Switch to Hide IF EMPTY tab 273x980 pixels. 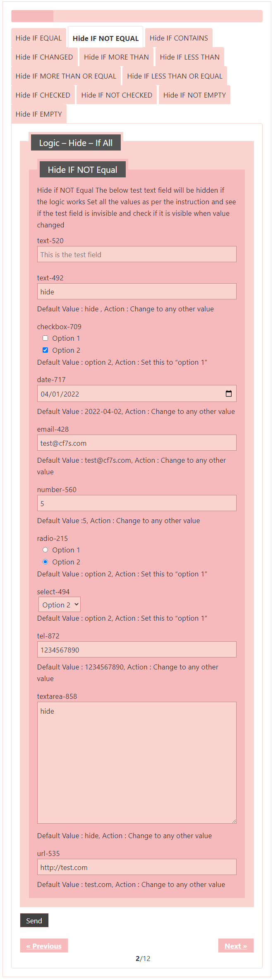pos(39,114)
